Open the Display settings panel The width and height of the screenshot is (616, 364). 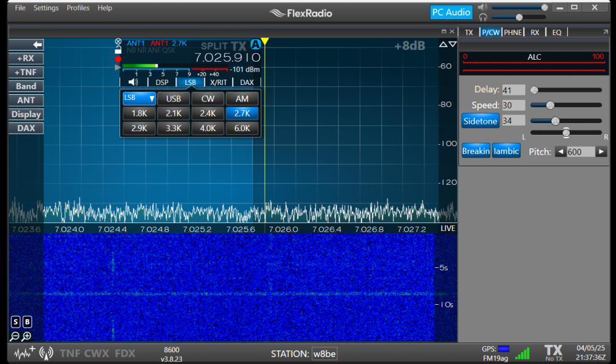26,115
